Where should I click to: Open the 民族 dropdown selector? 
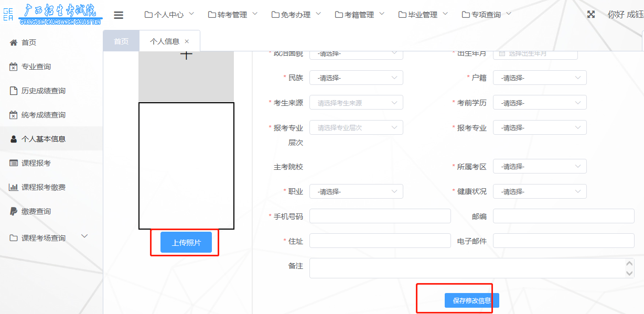tap(356, 77)
